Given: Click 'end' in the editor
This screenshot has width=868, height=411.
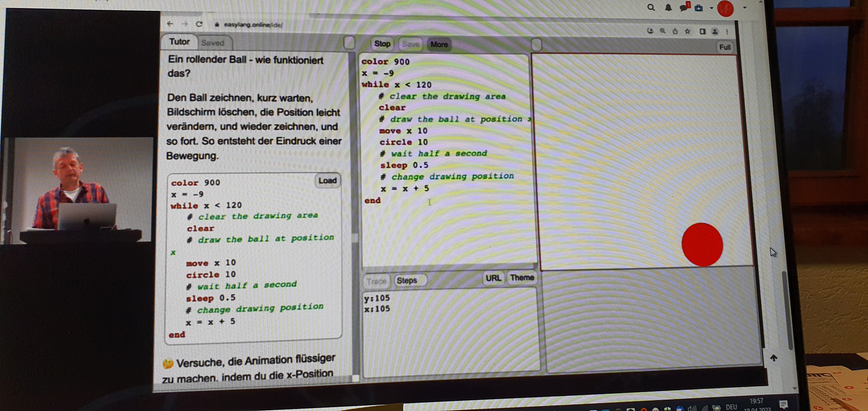Looking at the screenshot, I should [x=373, y=200].
